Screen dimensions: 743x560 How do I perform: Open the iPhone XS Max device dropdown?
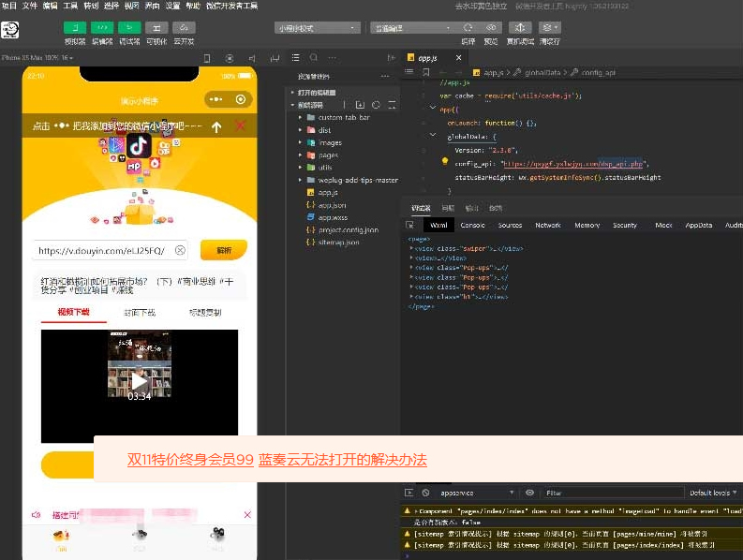coord(37,58)
